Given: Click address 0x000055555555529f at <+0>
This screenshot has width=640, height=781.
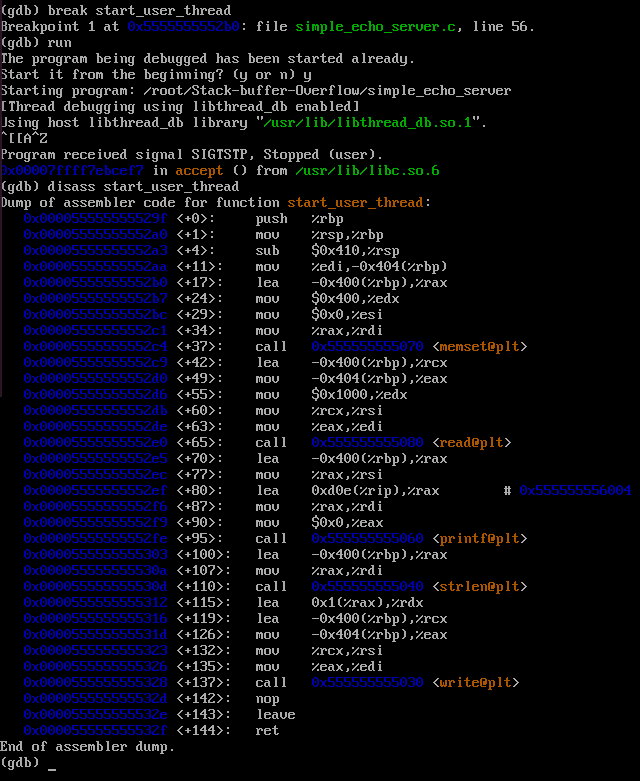Looking at the screenshot, I should click(96, 218).
